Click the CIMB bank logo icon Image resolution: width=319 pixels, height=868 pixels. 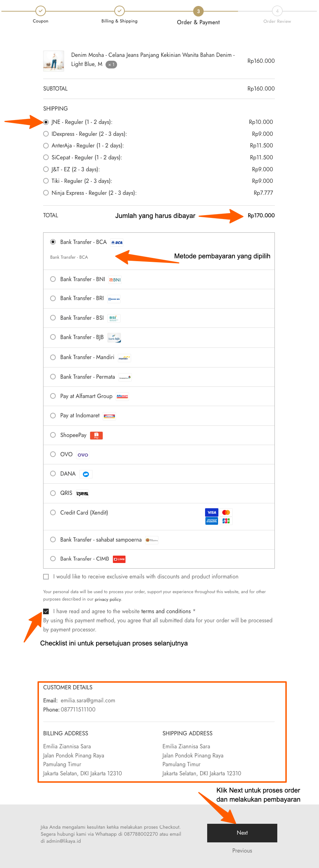tap(119, 559)
